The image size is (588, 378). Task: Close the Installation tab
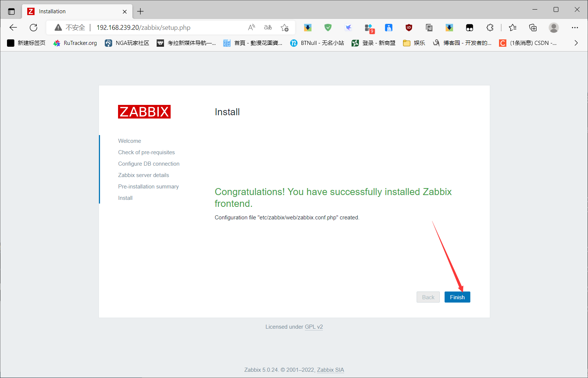coord(125,11)
